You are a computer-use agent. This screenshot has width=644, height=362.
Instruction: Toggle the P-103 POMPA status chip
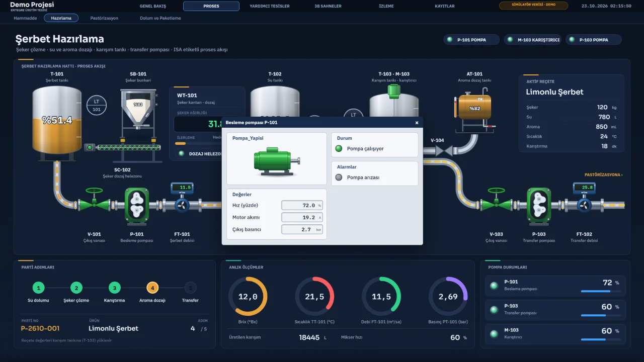pos(594,40)
